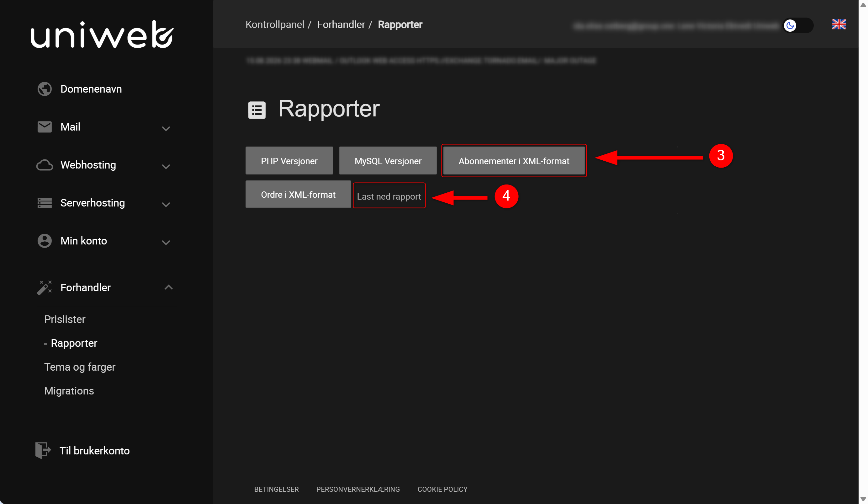Click Abonnementer i XML-format button
868x504 pixels.
click(x=514, y=161)
